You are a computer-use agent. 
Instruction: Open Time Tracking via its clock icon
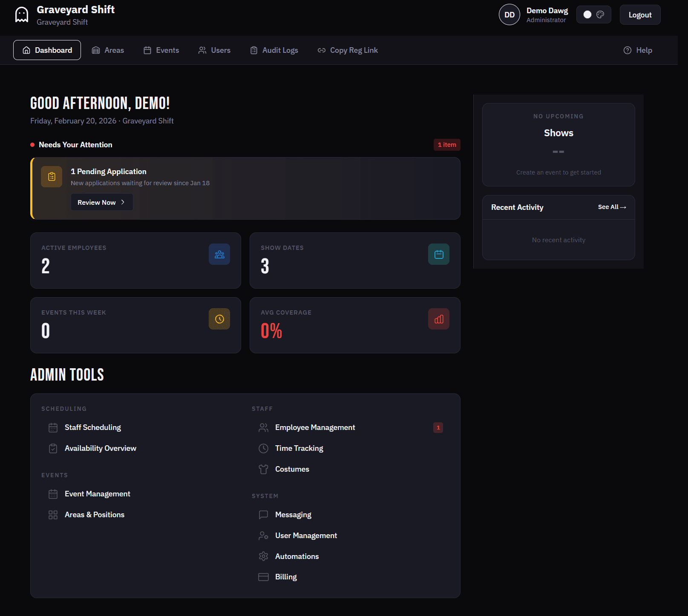[x=263, y=448]
